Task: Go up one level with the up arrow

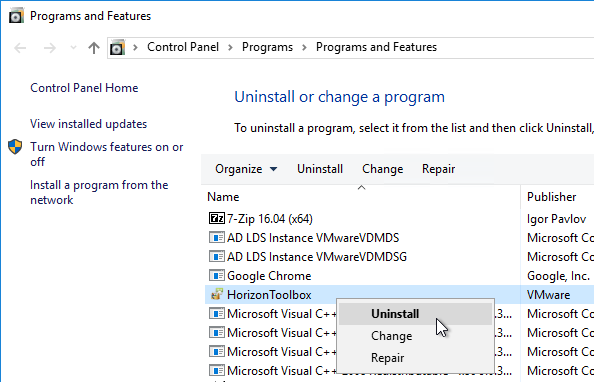Action: 94,48
